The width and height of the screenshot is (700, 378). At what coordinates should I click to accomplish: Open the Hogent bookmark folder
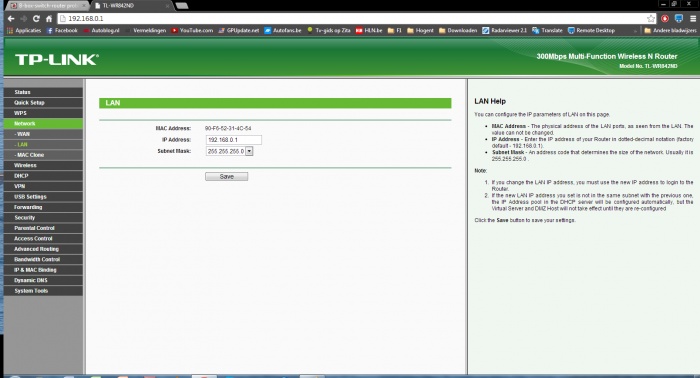(420, 30)
